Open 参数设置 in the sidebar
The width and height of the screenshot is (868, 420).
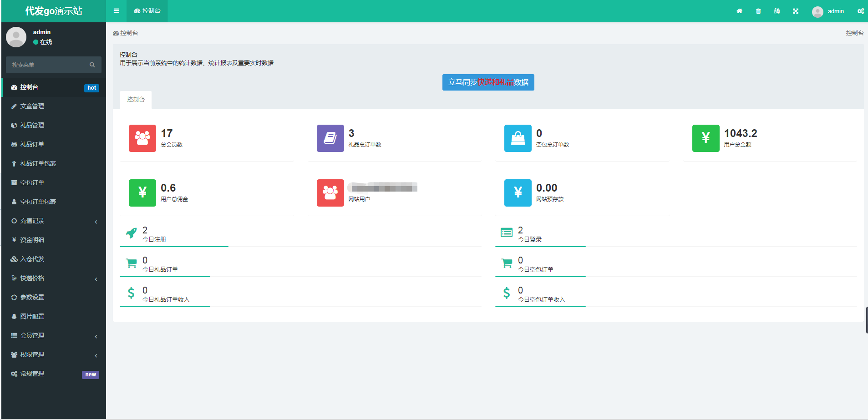[54, 297]
